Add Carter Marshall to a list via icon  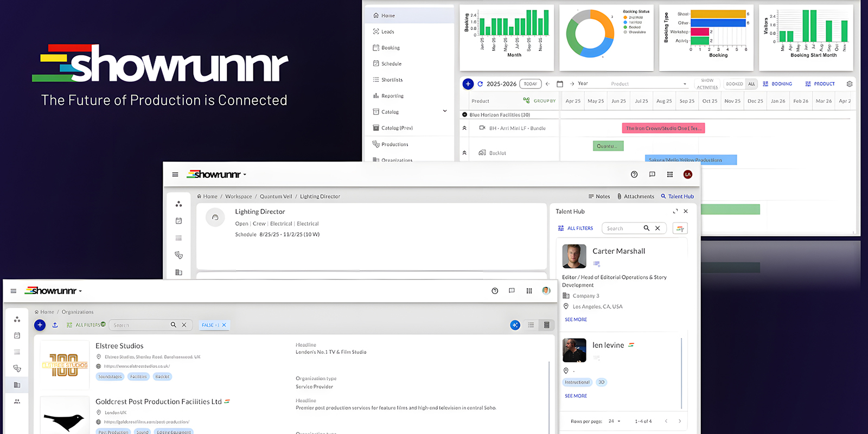(597, 264)
